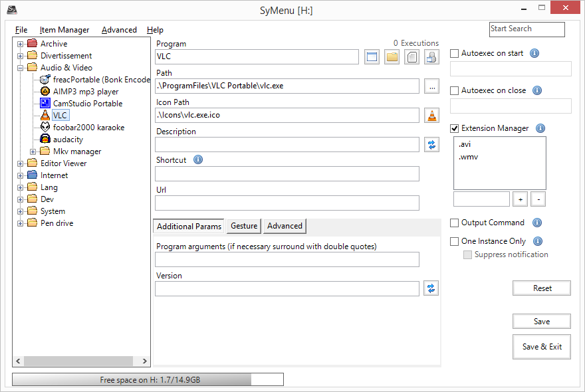Expand the Editor Viewer tree node
Viewport: 585px width, 392px height.
(x=21, y=163)
